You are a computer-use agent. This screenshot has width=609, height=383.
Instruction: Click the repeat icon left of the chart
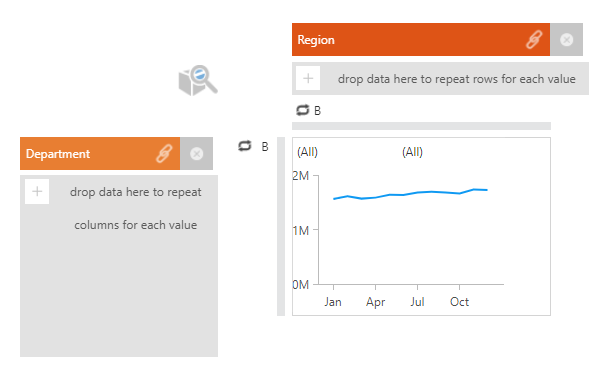(x=245, y=146)
